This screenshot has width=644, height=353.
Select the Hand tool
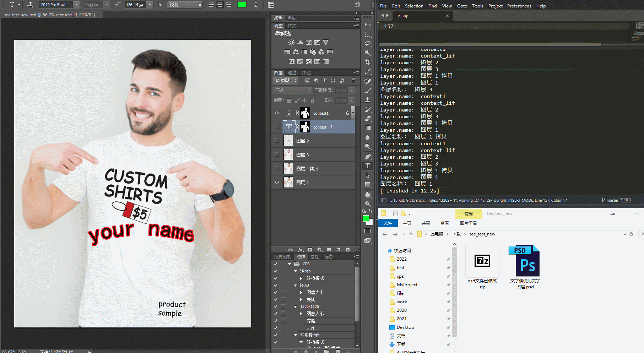pos(368,195)
